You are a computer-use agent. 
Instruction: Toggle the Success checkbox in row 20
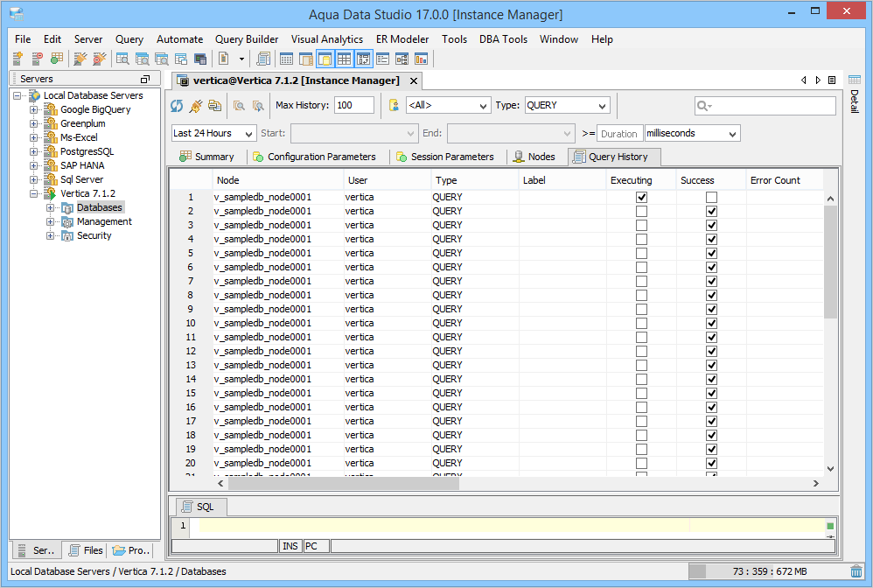click(x=711, y=463)
